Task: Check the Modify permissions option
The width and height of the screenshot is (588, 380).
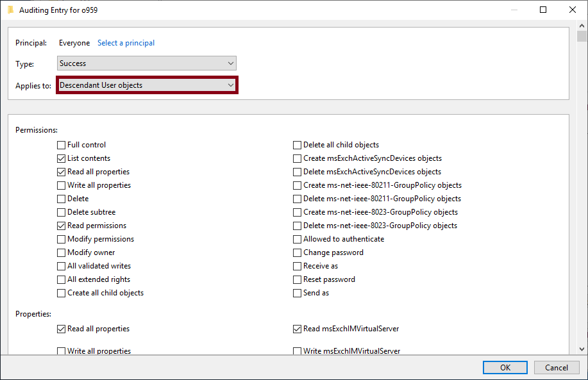Action: pyautogui.click(x=61, y=240)
